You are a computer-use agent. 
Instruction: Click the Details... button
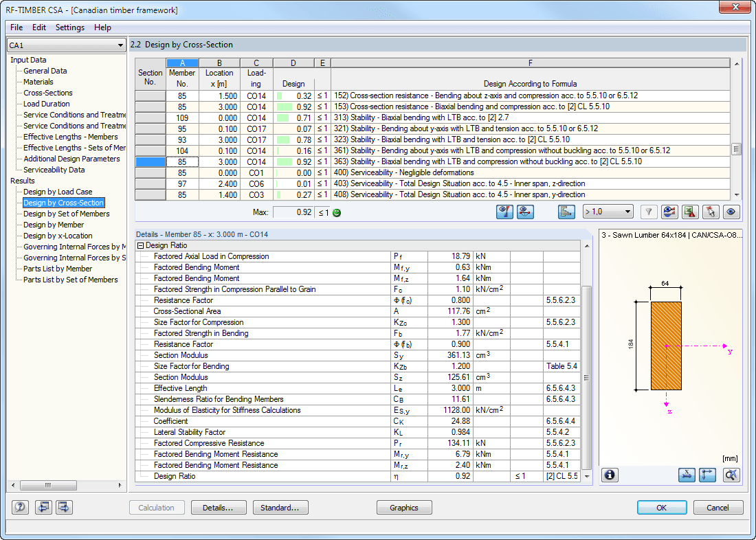point(219,508)
